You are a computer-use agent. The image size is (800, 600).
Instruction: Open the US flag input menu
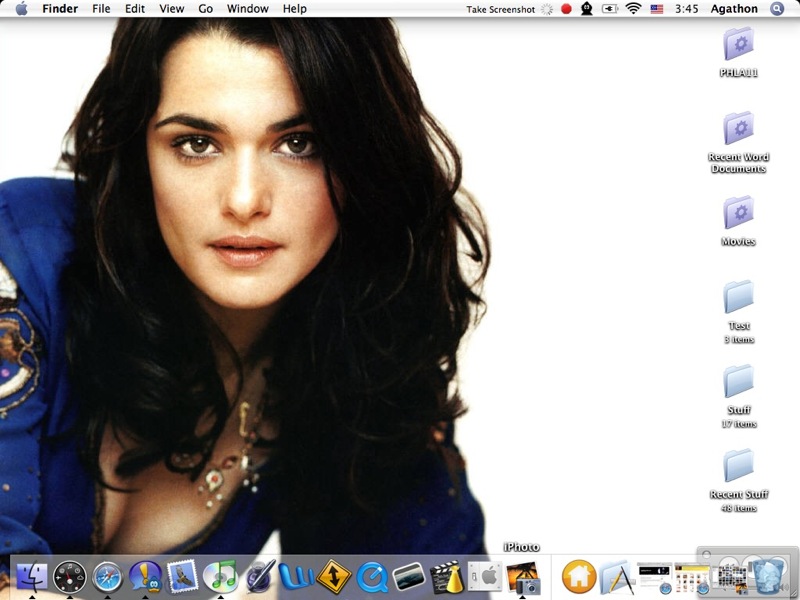(657, 9)
